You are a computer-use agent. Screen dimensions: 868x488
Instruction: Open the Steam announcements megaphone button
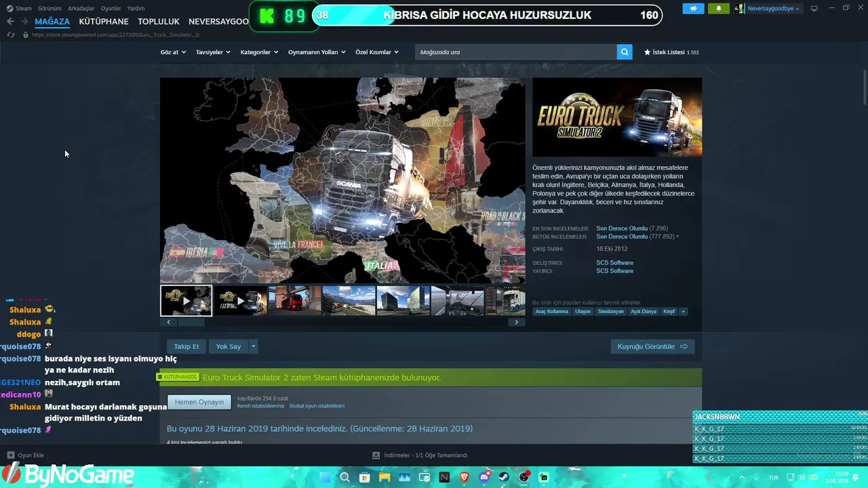point(693,9)
